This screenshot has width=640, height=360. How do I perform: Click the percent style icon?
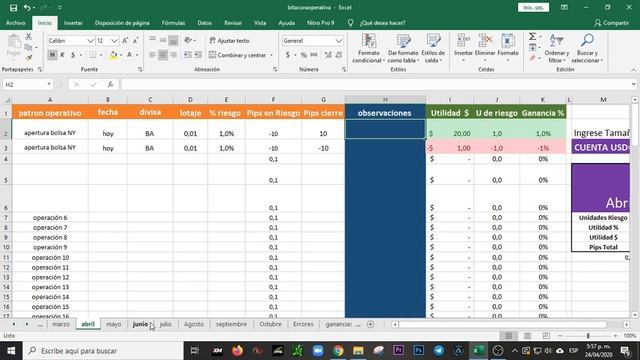(304, 55)
